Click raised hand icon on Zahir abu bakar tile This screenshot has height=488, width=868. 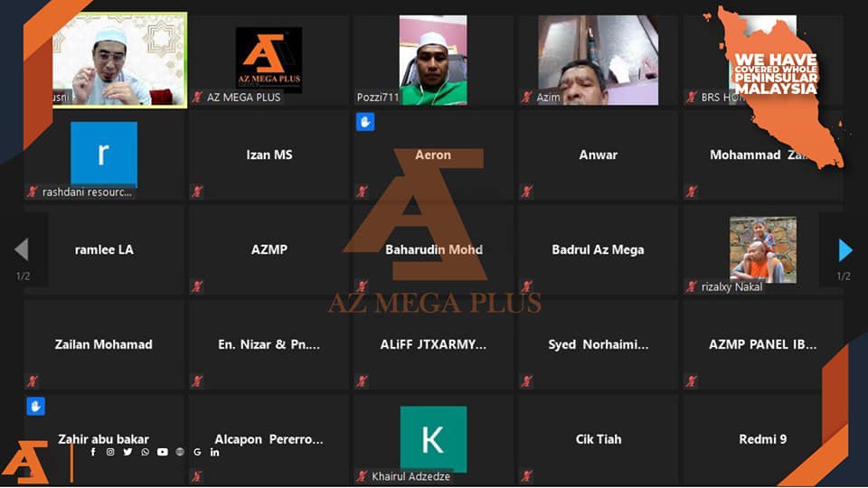tap(35, 406)
